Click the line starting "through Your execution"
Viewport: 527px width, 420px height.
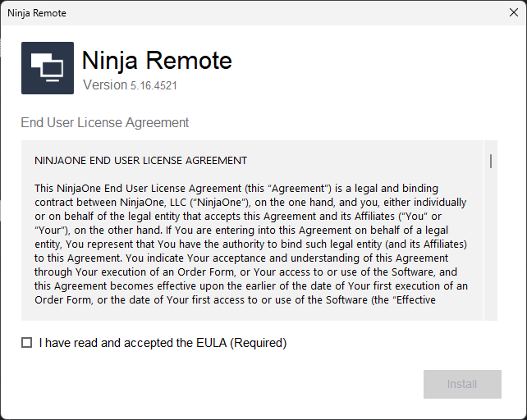[245, 272]
